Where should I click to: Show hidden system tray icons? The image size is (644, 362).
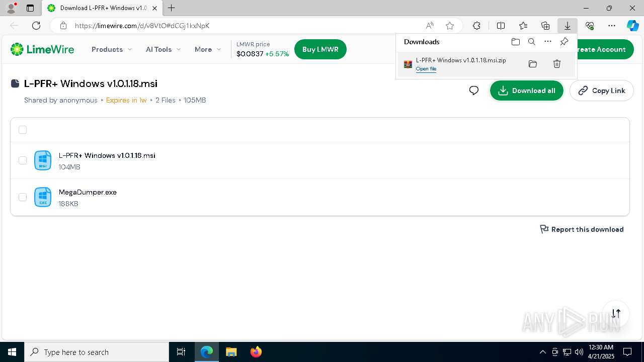point(542,352)
